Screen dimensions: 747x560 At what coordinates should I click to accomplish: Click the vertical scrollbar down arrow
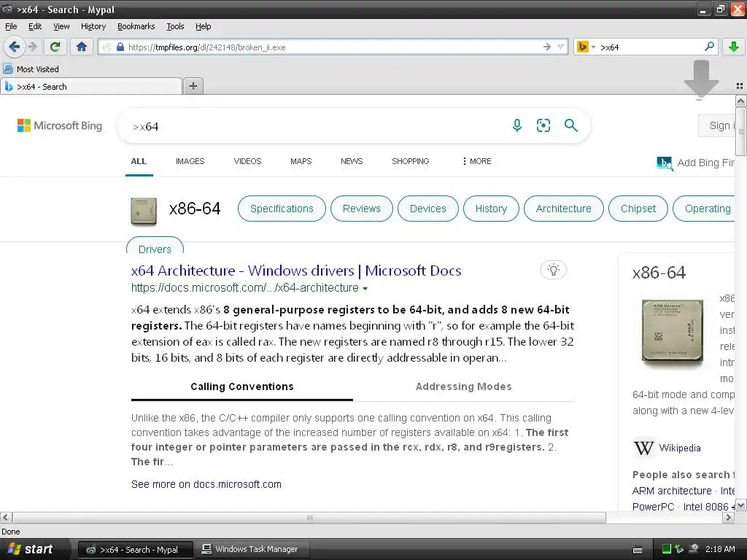pyautogui.click(x=740, y=505)
